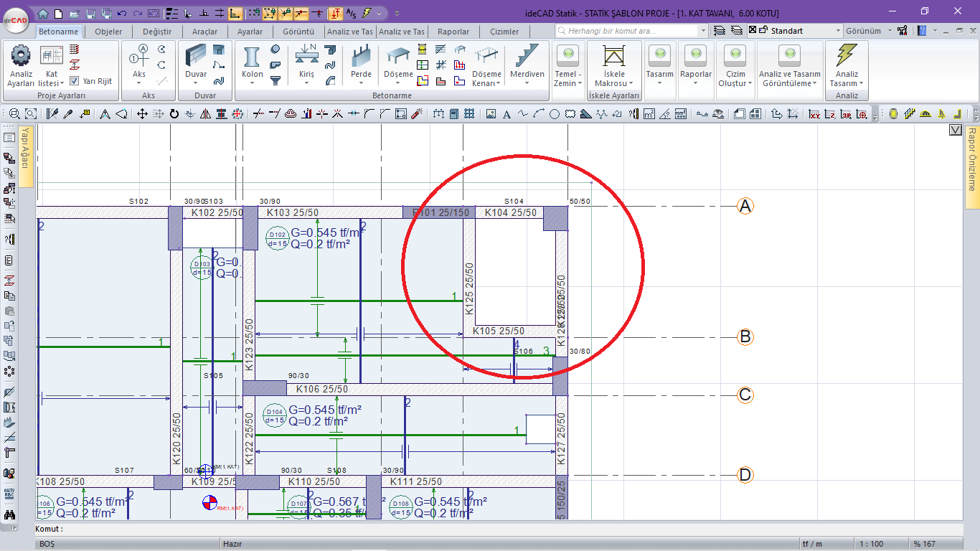Toggle ortho mode in quick access bar
The height and width of the screenshot is (551, 980).
[x=235, y=13]
